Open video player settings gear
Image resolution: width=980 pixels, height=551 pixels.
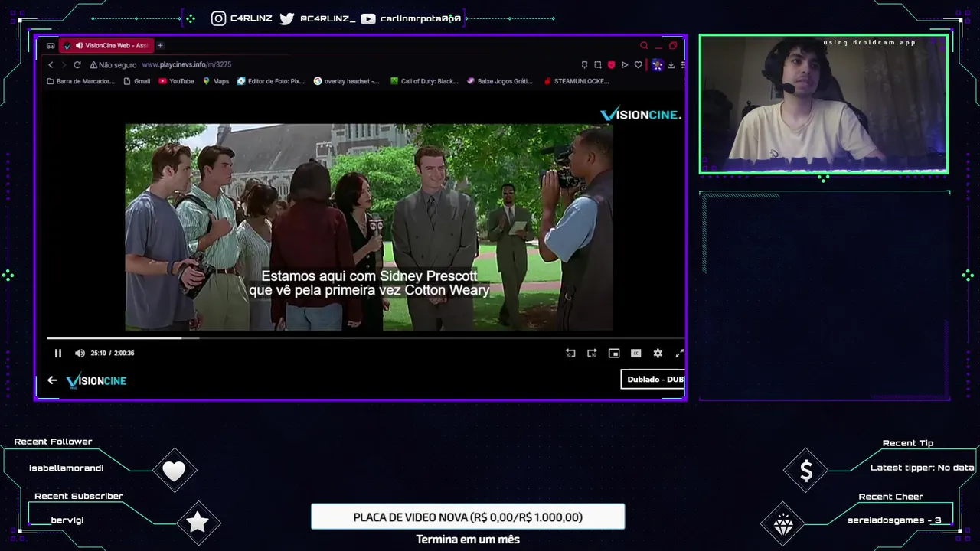(657, 353)
